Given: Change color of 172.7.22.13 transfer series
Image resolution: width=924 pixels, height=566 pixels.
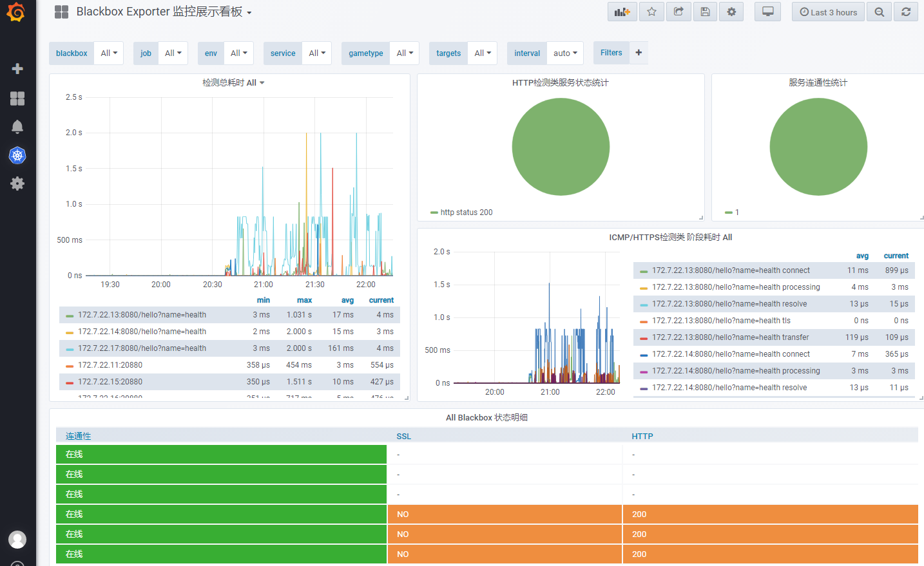Looking at the screenshot, I should (x=644, y=338).
